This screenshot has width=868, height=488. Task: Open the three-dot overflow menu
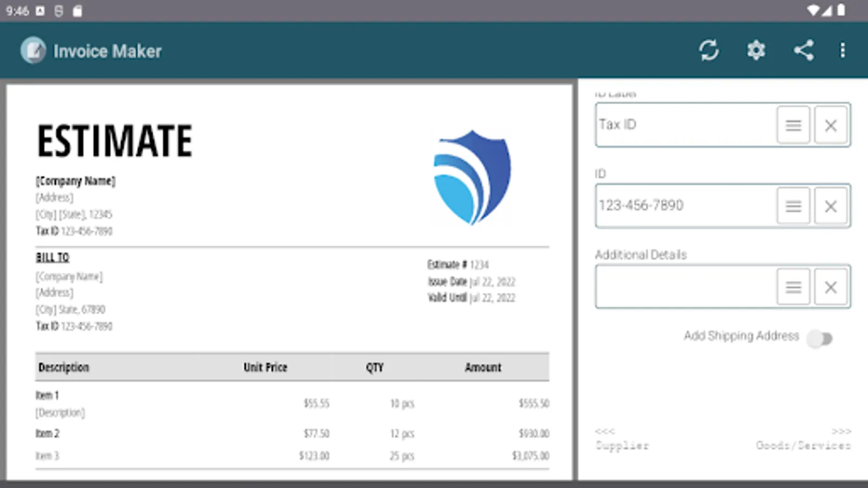pos(843,50)
